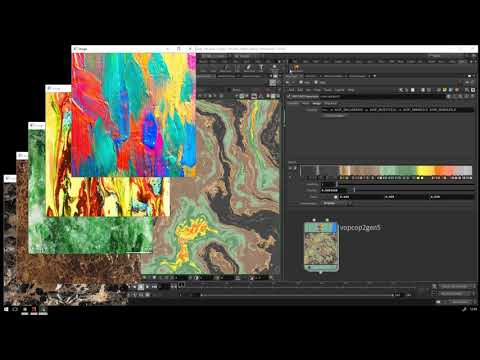Open the network editor Go menu
Screen dimensions: 480x360
pos(308,90)
